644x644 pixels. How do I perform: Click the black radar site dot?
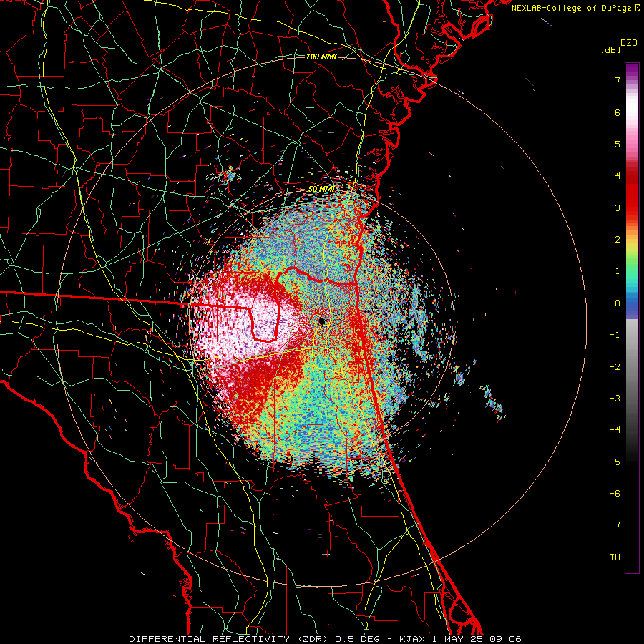coord(322,321)
